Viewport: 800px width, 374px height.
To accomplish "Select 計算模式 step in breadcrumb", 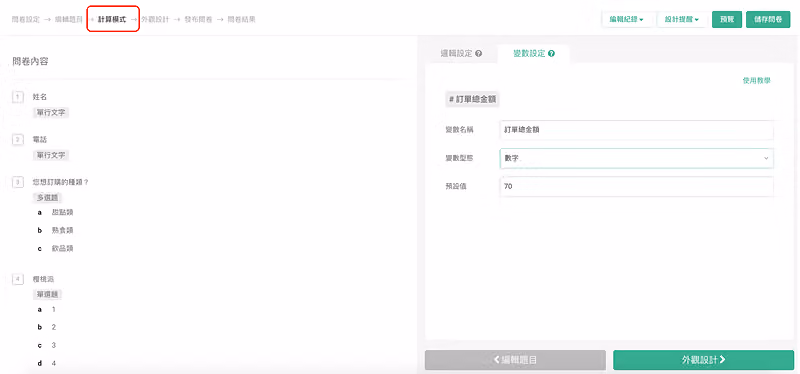I will tap(112, 19).
